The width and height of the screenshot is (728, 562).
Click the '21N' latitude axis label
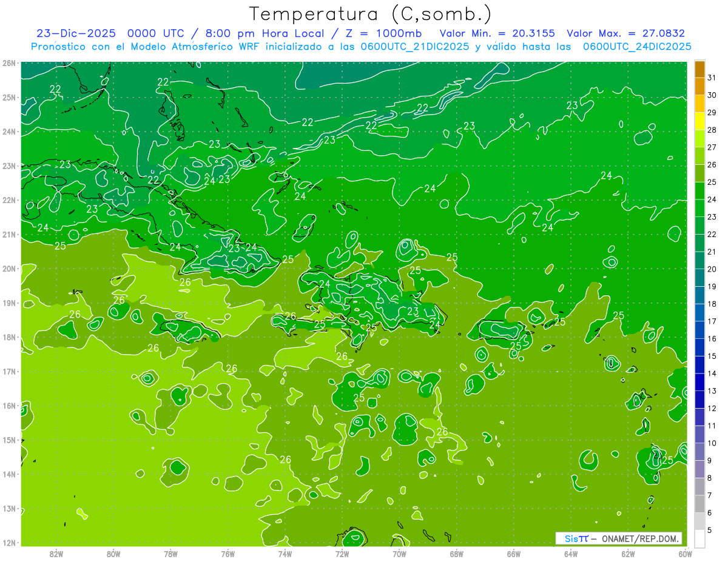tap(9, 234)
